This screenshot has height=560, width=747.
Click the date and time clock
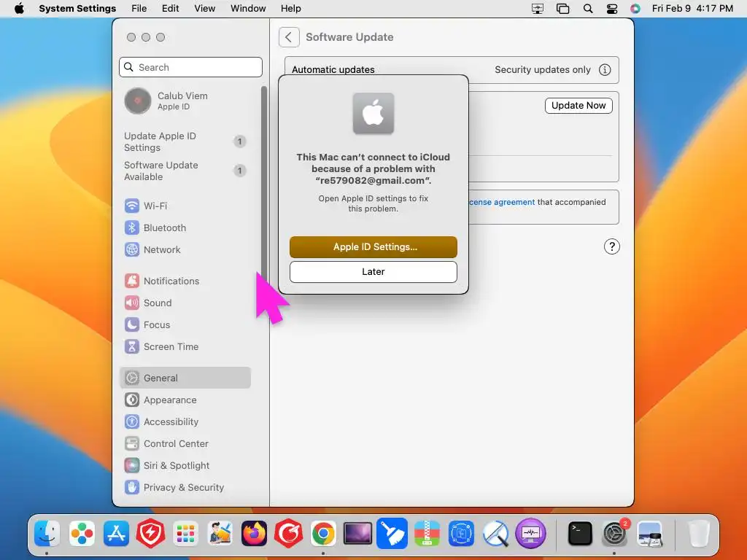(x=692, y=9)
